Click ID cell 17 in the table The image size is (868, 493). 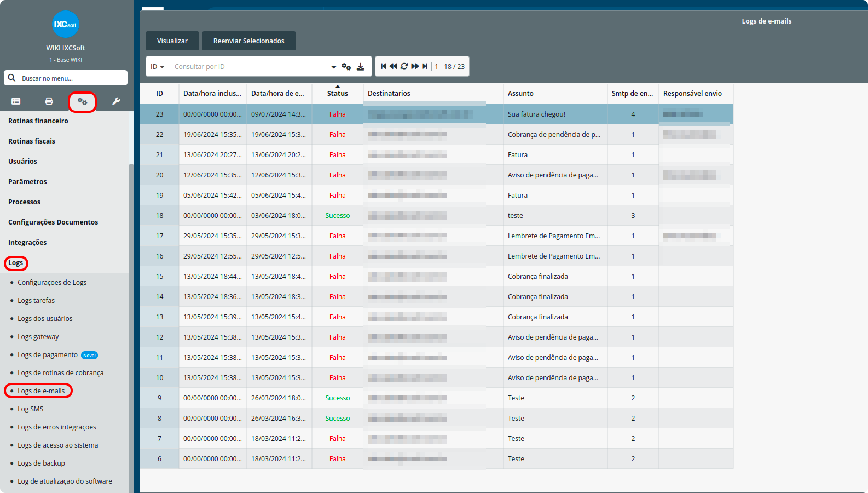coord(159,236)
